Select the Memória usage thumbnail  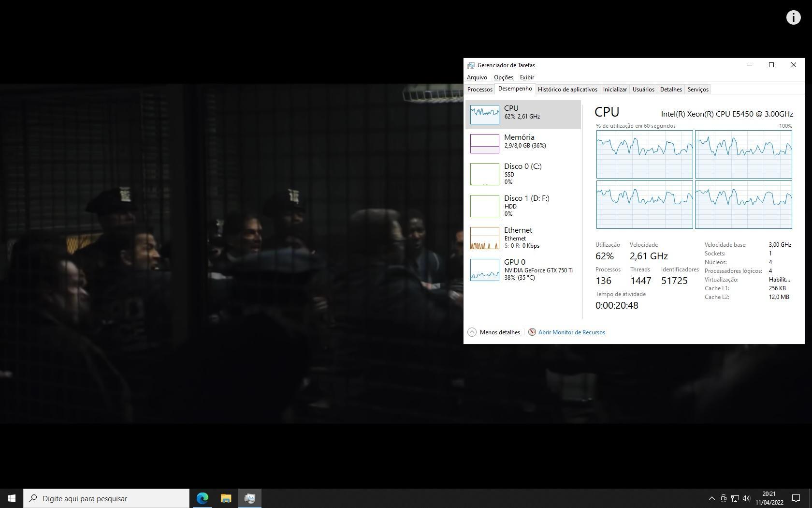click(485, 144)
